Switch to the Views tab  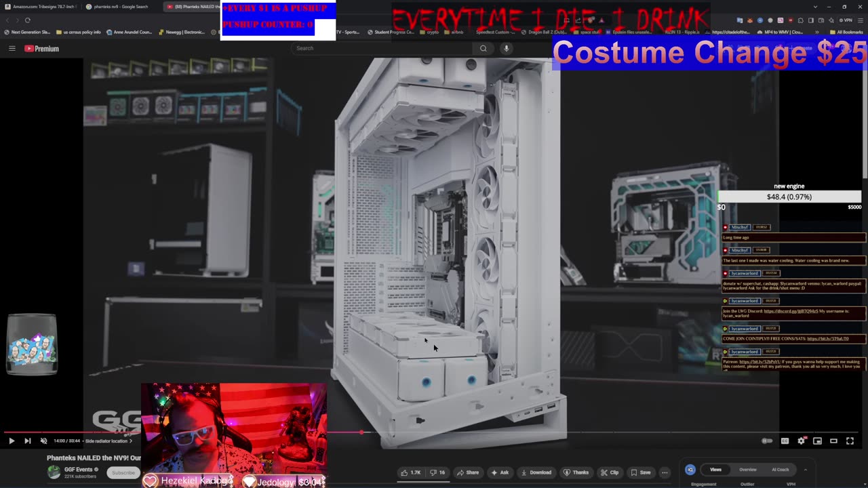coord(715,470)
